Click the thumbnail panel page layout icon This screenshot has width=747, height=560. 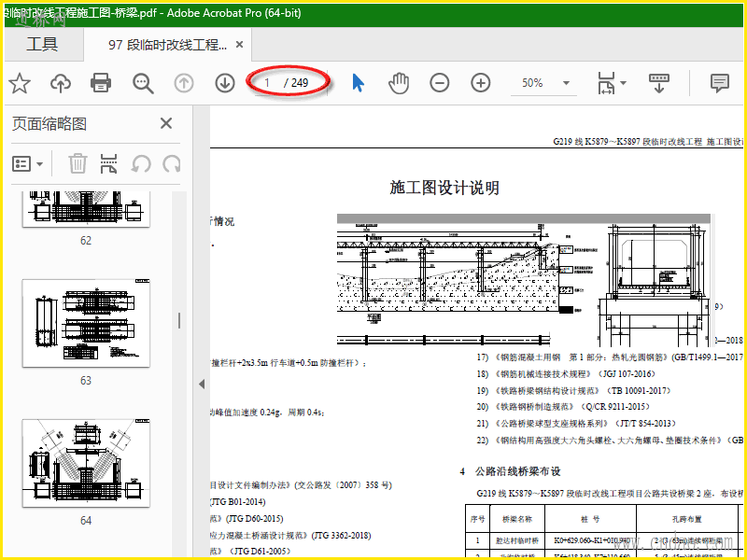[x=108, y=164]
